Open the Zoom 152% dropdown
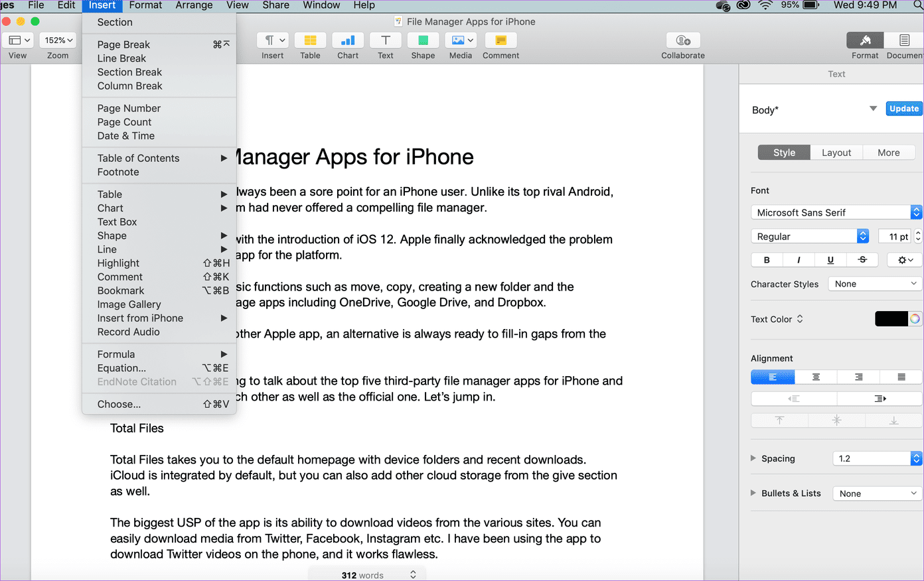924x581 pixels. tap(58, 40)
